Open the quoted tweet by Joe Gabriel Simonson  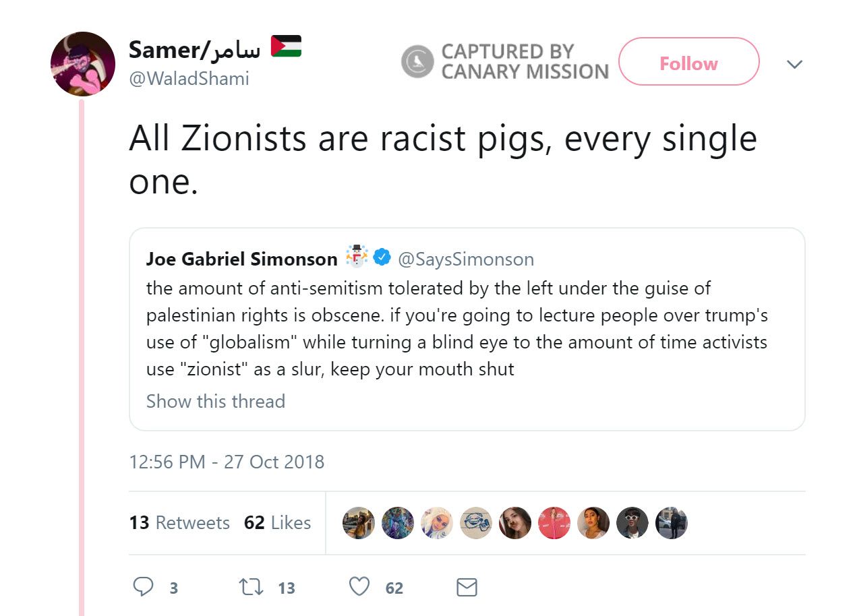(x=467, y=329)
